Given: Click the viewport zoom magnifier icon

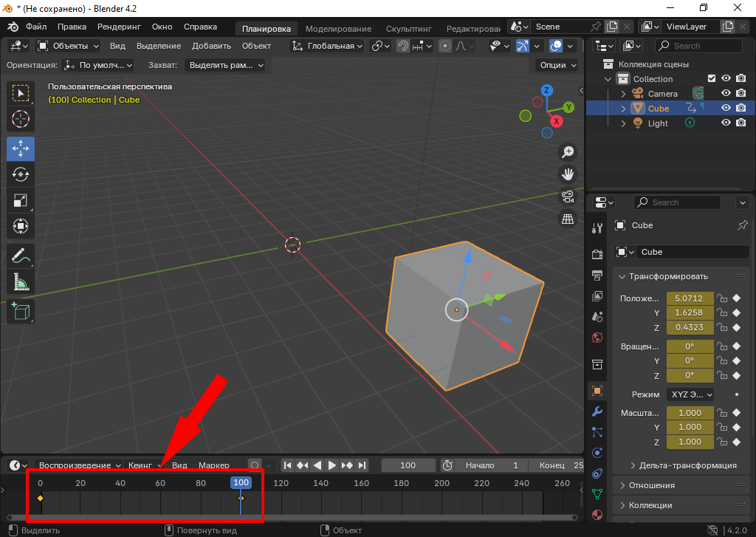Looking at the screenshot, I should pos(568,152).
